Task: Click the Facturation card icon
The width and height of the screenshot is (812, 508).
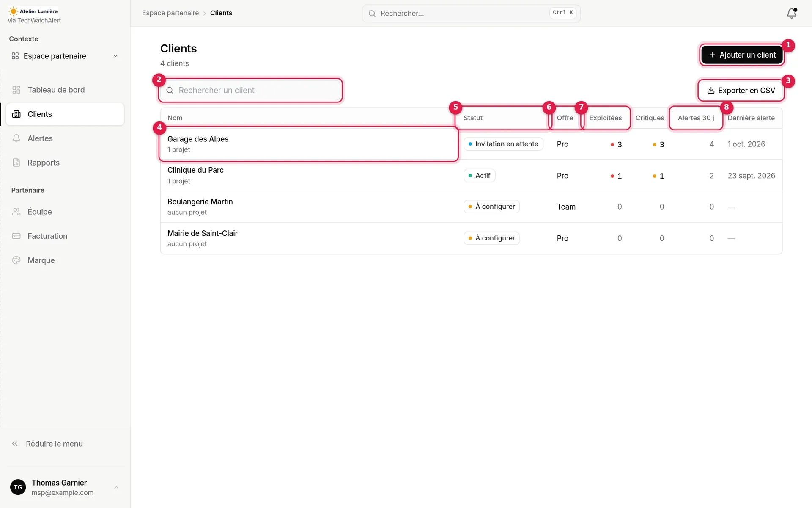Action: coord(16,236)
